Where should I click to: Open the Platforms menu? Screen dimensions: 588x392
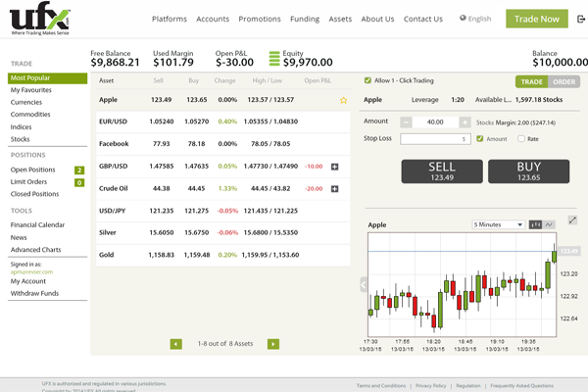[170, 19]
